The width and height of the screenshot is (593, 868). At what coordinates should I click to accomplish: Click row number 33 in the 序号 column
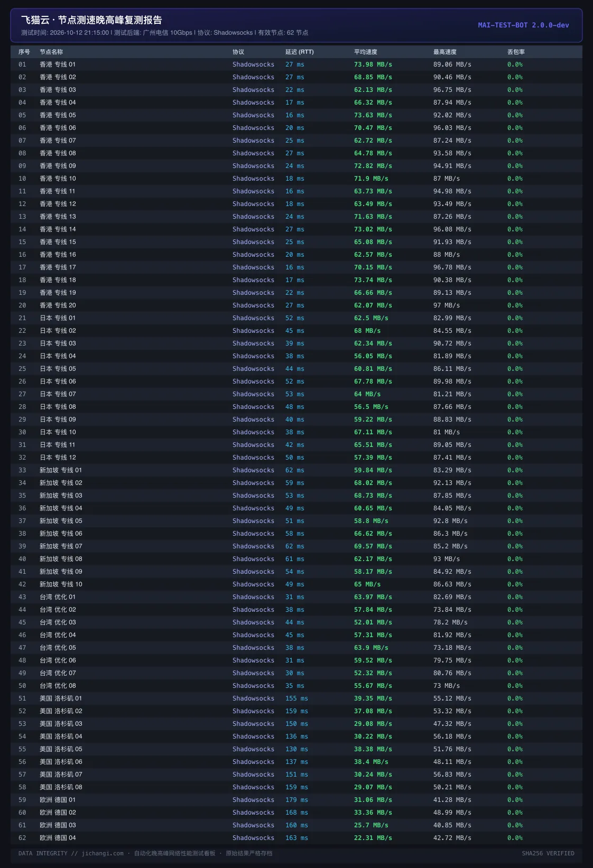[x=22, y=470]
